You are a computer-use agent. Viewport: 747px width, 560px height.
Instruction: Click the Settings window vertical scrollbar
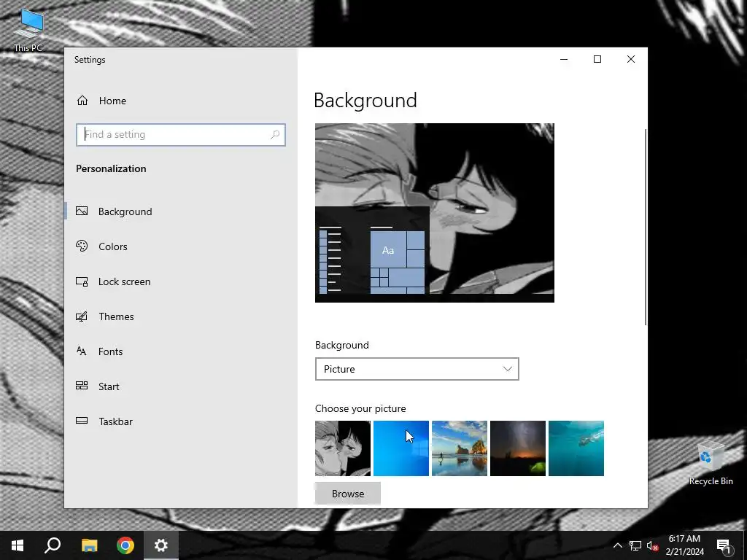645,227
